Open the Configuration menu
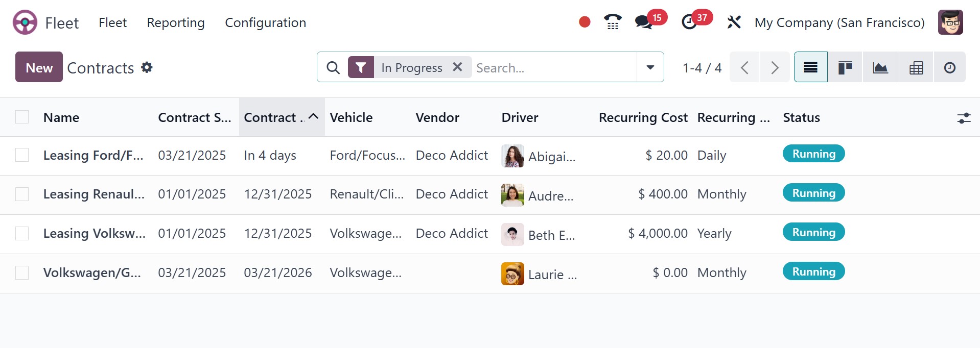This screenshot has width=980, height=348. 266,22
